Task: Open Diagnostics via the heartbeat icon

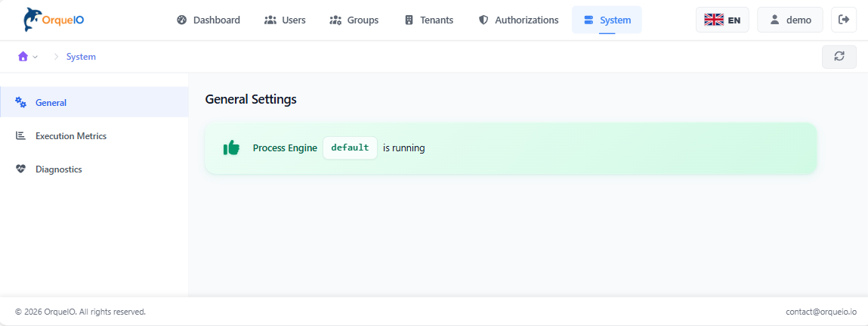Action: tap(21, 169)
